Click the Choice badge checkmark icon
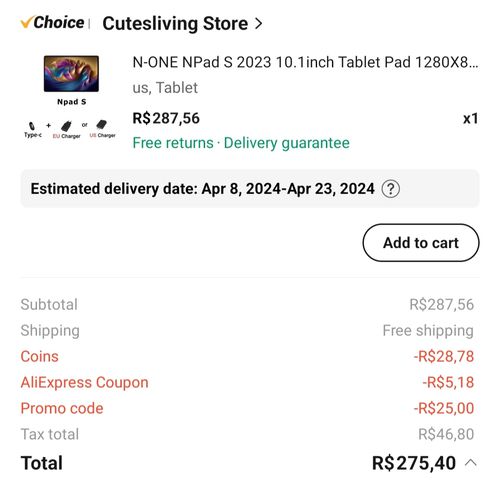The image size is (500, 493). tap(27, 23)
